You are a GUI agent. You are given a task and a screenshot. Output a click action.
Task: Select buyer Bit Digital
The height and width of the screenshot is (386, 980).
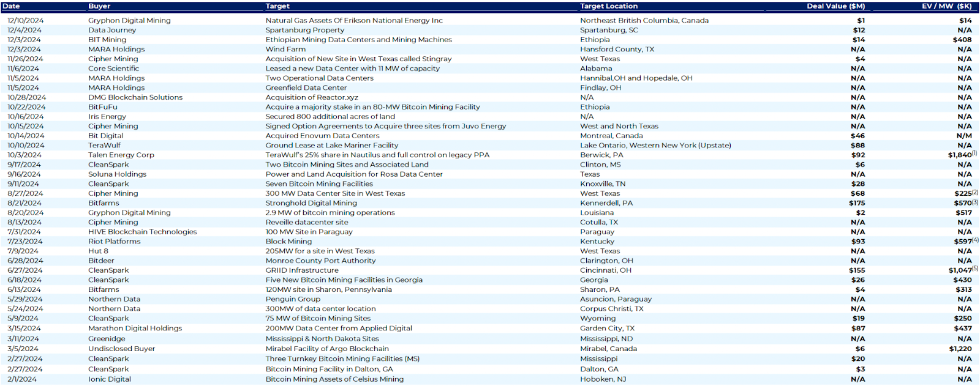105,136
